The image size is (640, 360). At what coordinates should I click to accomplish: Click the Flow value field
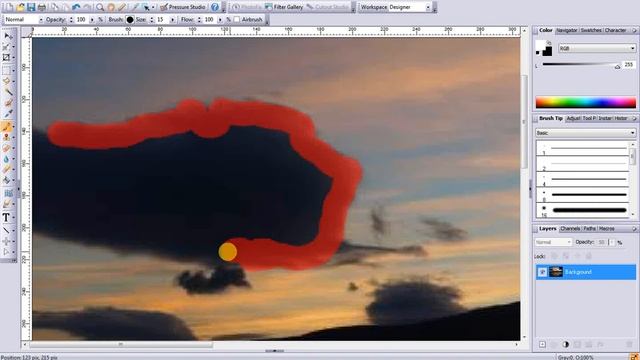[x=209, y=20]
